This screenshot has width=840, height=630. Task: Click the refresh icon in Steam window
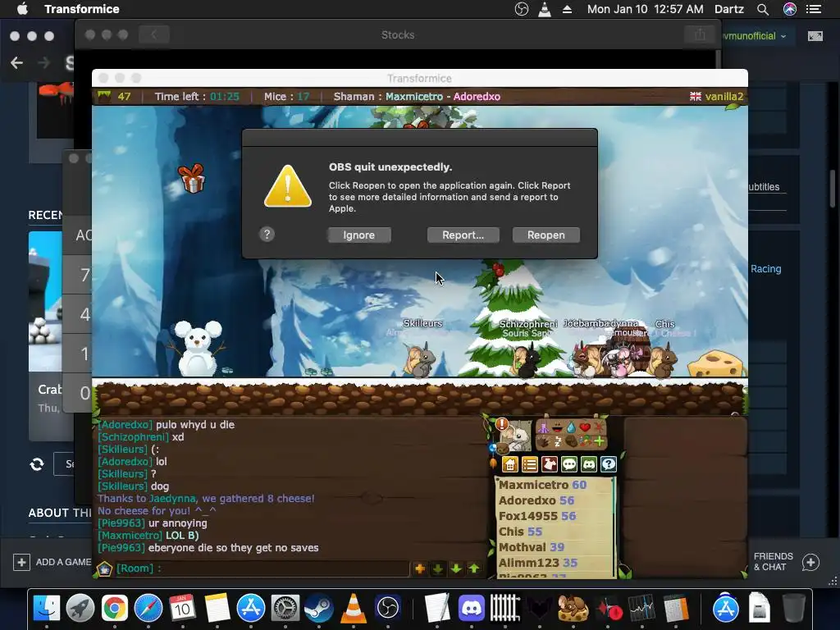coord(36,464)
